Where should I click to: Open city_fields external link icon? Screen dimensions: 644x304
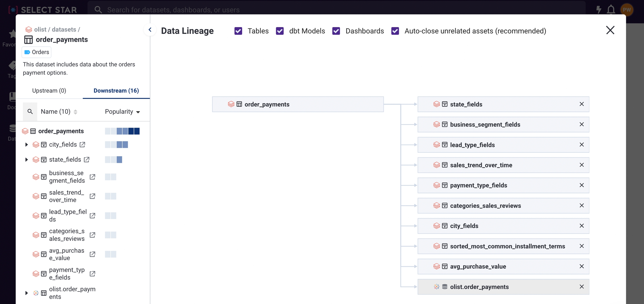tap(82, 144)
